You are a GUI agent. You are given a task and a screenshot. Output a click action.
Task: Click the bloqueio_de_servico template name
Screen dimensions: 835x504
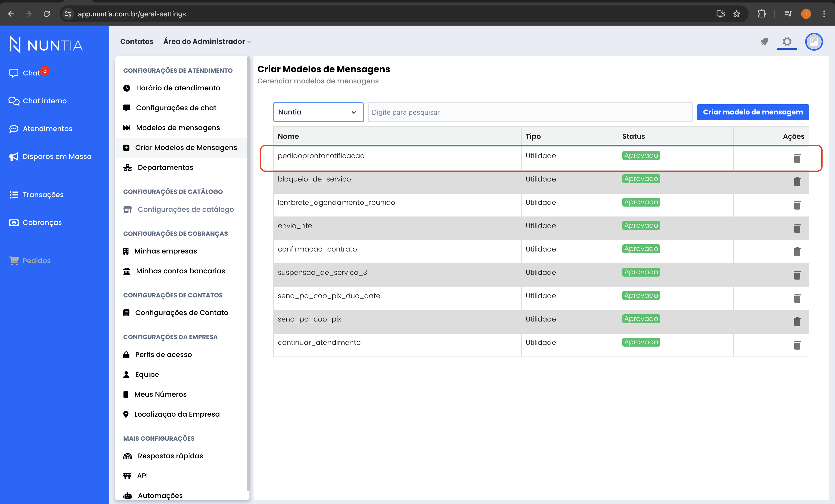click(314, 179)
